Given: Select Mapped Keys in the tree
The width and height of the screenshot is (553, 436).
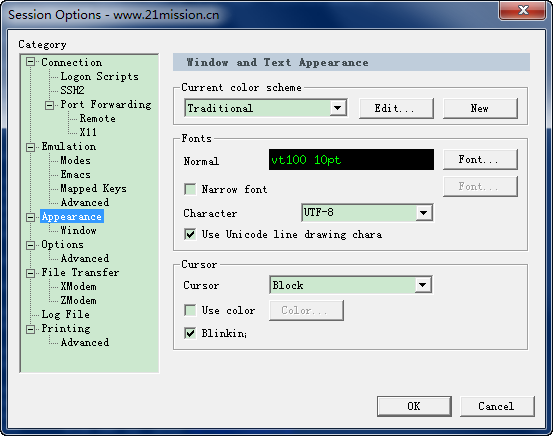Looking at the screenshot, I should 93,188.
